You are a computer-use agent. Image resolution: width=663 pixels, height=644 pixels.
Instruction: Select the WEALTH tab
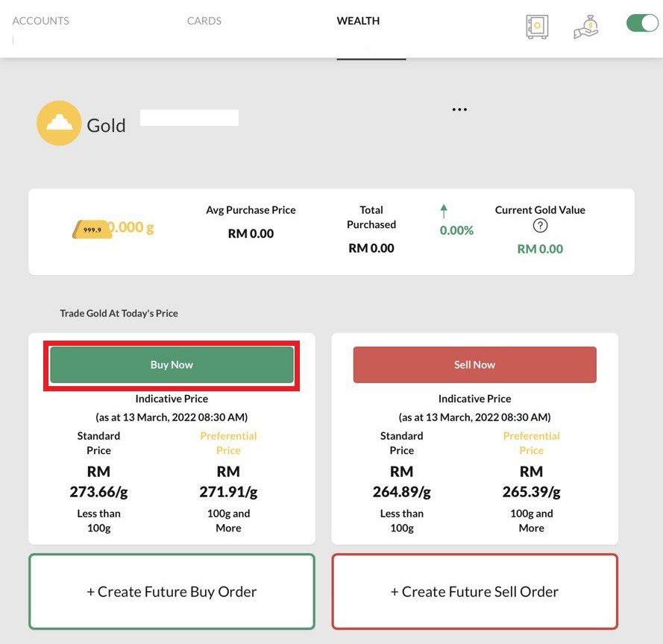(358, 22)
